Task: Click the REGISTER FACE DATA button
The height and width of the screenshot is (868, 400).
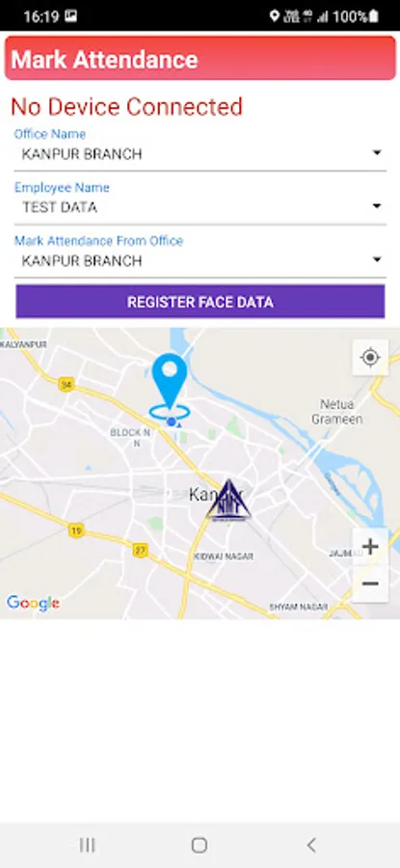Action: click(200, 302)
